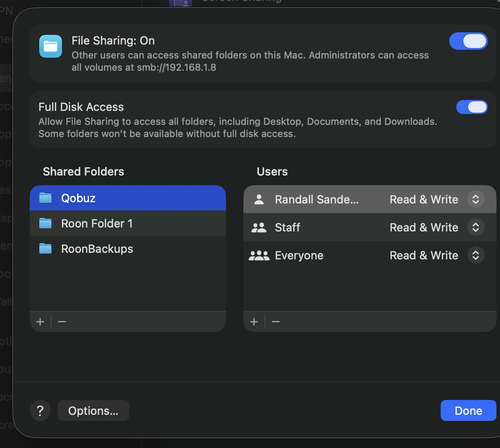Screen dimensions: 500x448
Task: Change Staff permission via the stepper arrows
Action: (x=476, y=227)
